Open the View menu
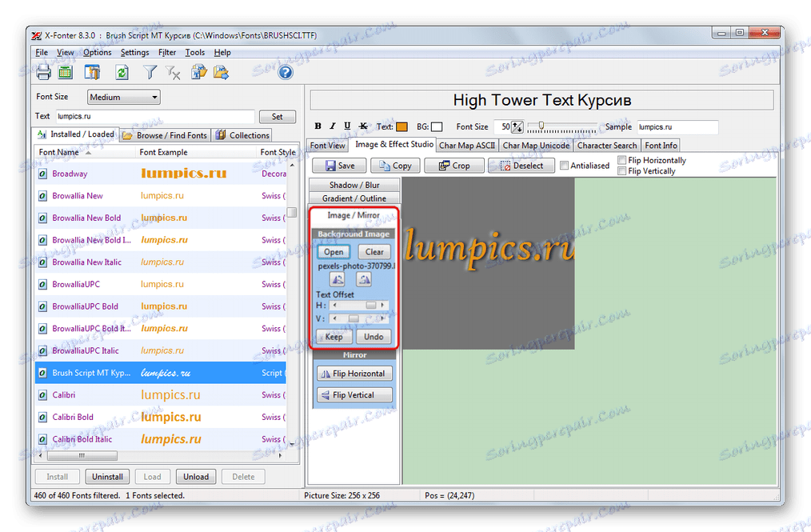Screen dimensions: 811x532 point(65,52)
